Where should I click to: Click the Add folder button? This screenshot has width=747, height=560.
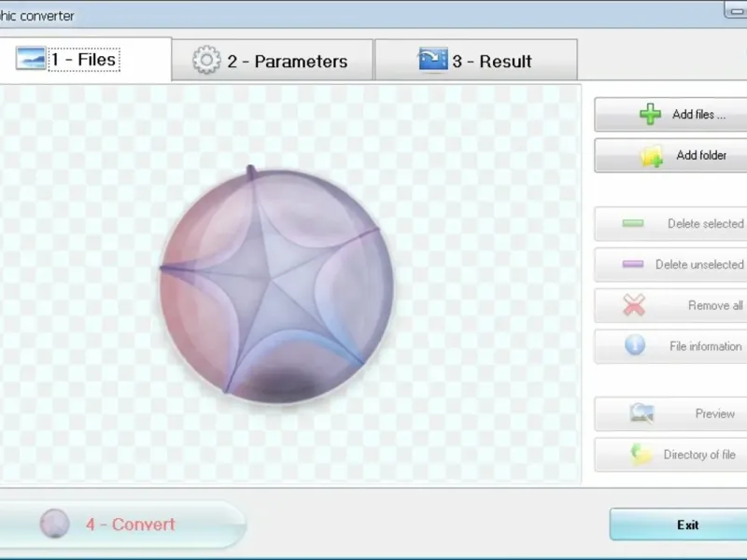[x=670, y=155]
